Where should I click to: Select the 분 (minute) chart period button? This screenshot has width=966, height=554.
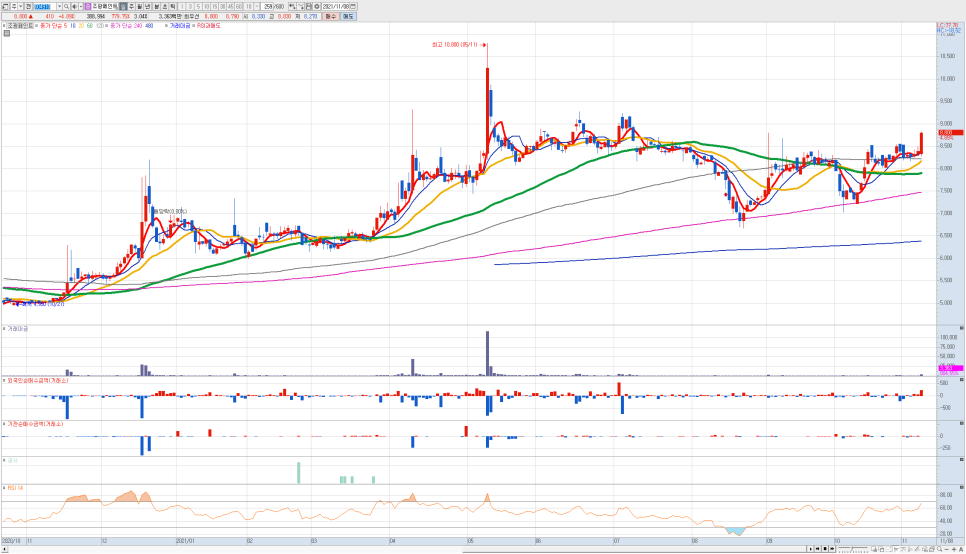pos(156,6)
